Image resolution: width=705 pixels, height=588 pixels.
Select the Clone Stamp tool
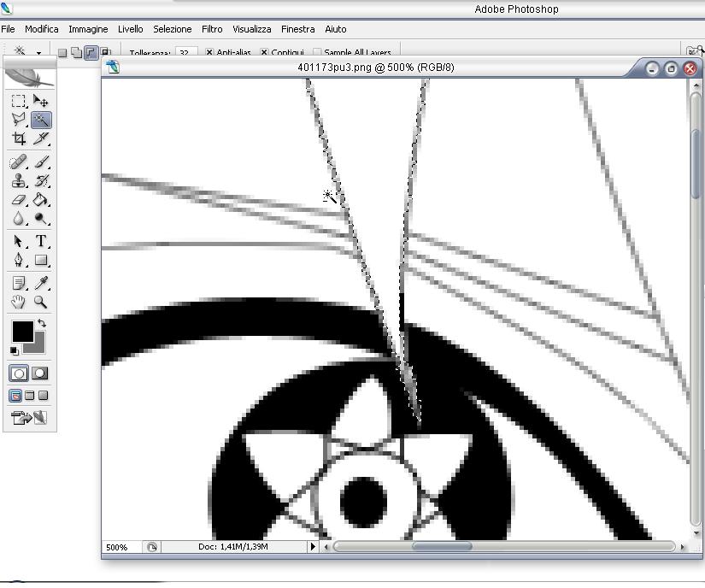pos(19,180)
